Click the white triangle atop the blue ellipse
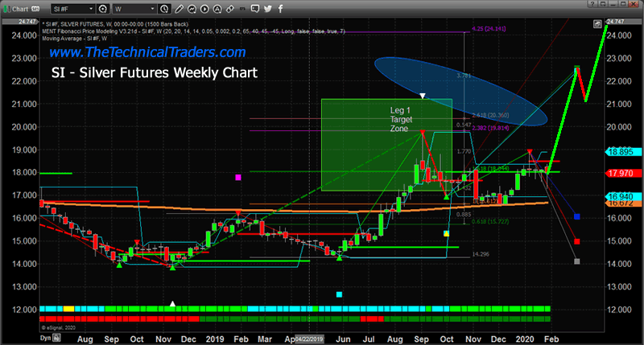This screenshot has height=345, width=644. tap(422, 96)
